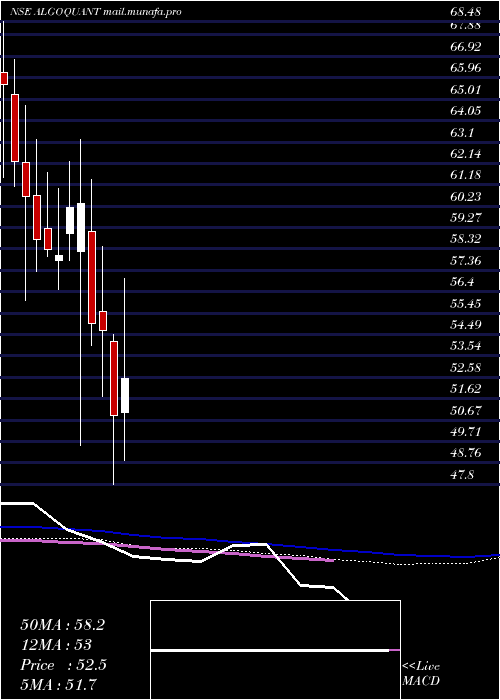Click the 60.23 price axis label
Screen dimensions: 500x700
coord(466,196)
